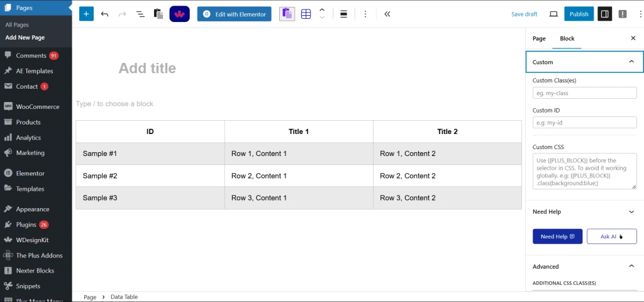Click the Data Table block icon
Viewport: 644px width, 302px height.
(306, 14)
